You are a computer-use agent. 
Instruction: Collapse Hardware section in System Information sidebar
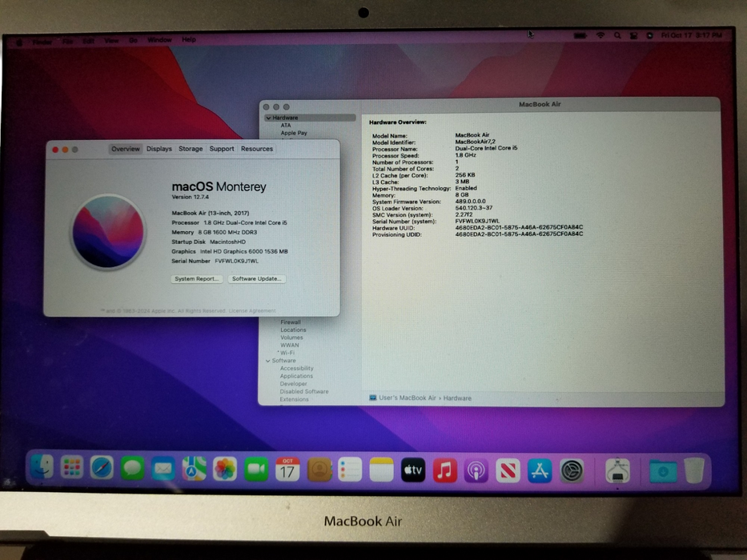(269, 118)
